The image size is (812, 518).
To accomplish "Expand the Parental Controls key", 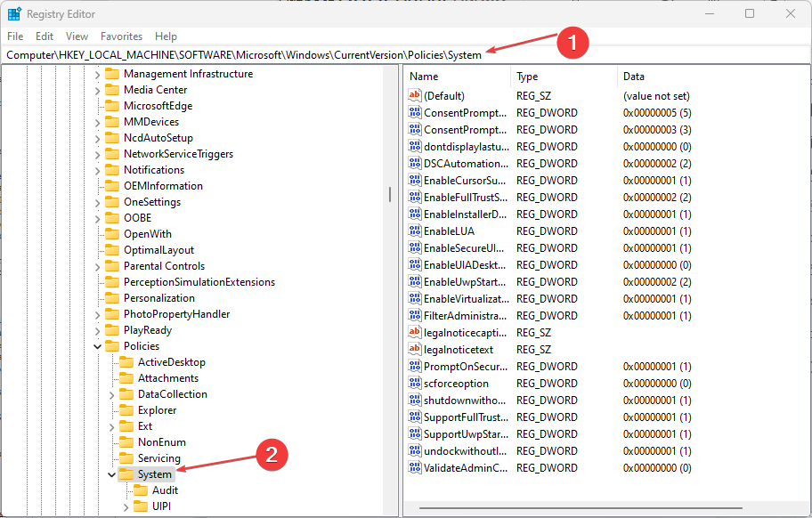I will [97, 267].
